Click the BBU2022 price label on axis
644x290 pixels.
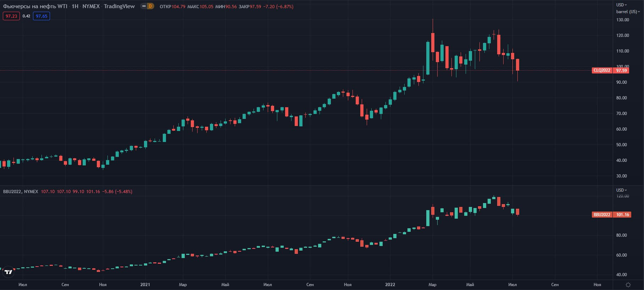pyautogui.click(x=602, y=215)
